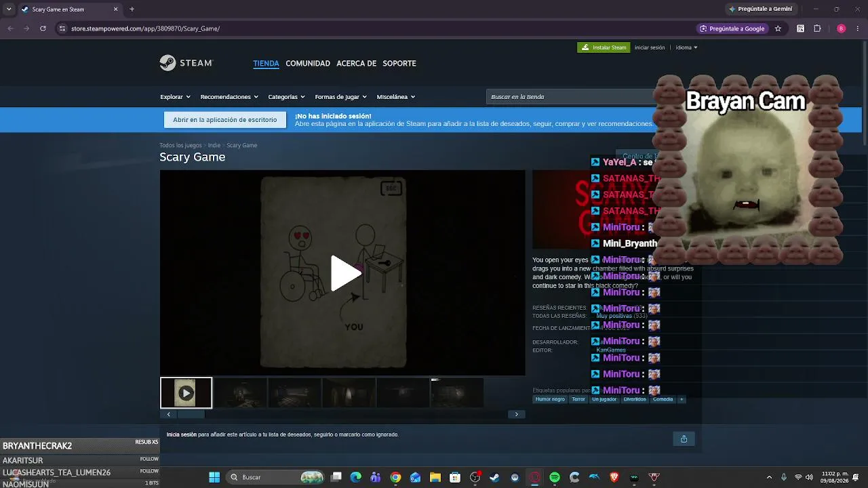Play the Scary Game trailer video

[346, 273]
